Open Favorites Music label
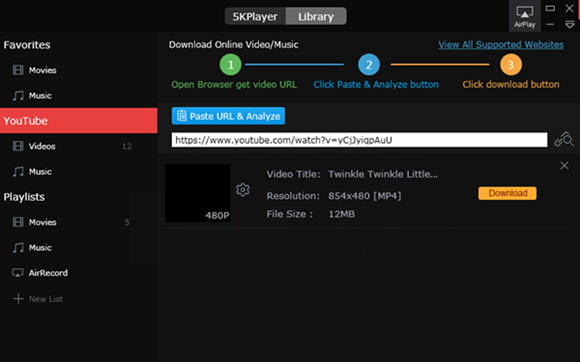The width and height of the screenshot is (580, 362). [40, 95]
